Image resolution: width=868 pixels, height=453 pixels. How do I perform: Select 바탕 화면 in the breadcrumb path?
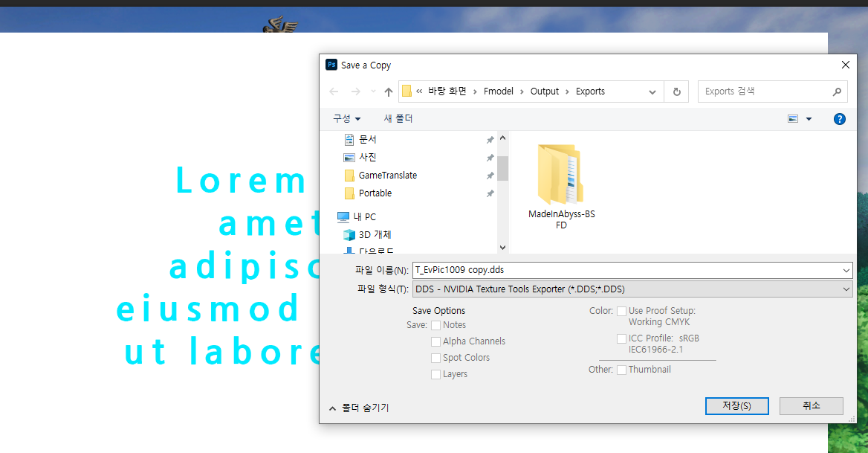[447, 91]
